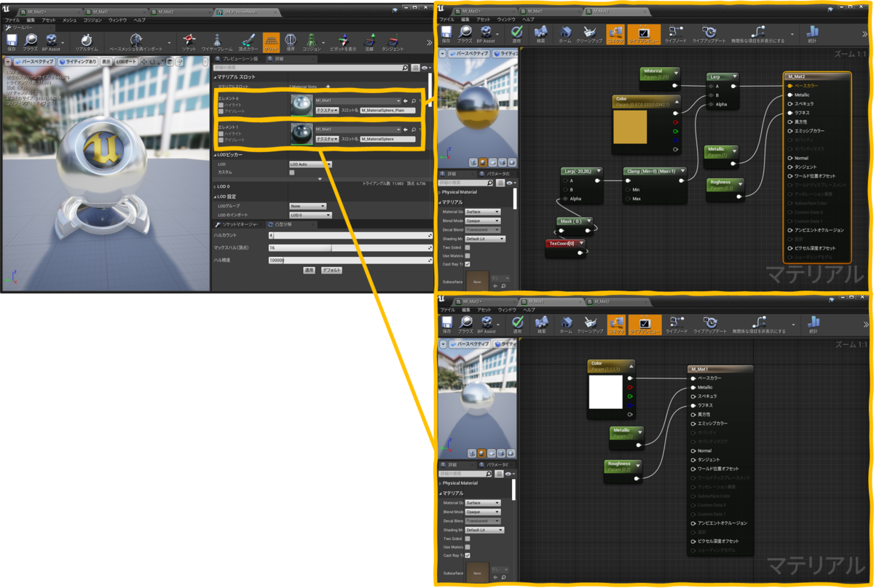874x588 pixels.
Task: Enable Isolate (アイソレート) for Element 0
Action: click(x=221, y=112)
